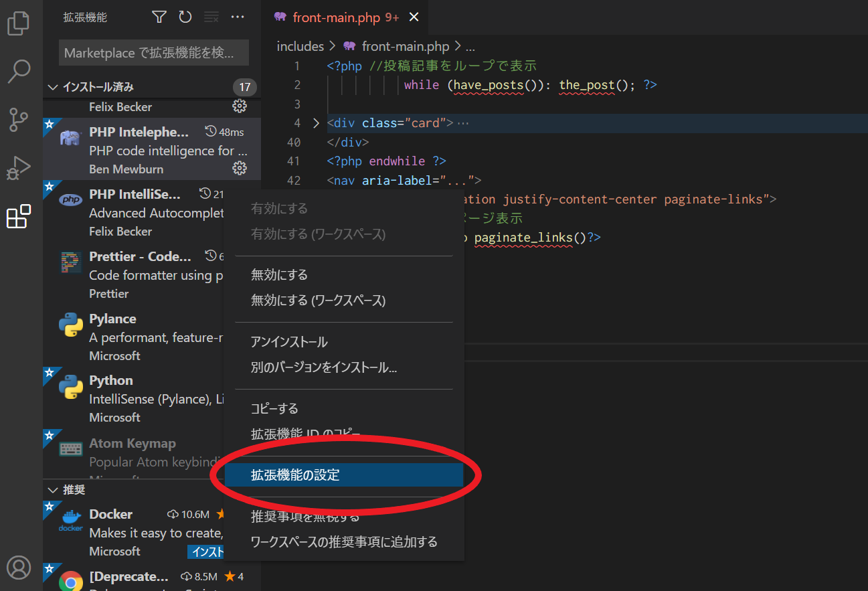Viewport: 868px width, 591px height.
Task: Click Docker download count 10.6M
Action: [189, 515]
